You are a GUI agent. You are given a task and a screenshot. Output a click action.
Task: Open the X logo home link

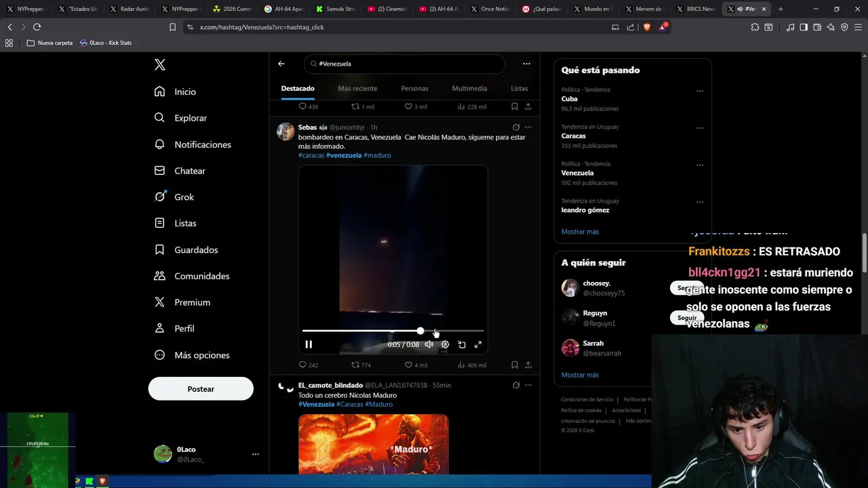(159, 64)
